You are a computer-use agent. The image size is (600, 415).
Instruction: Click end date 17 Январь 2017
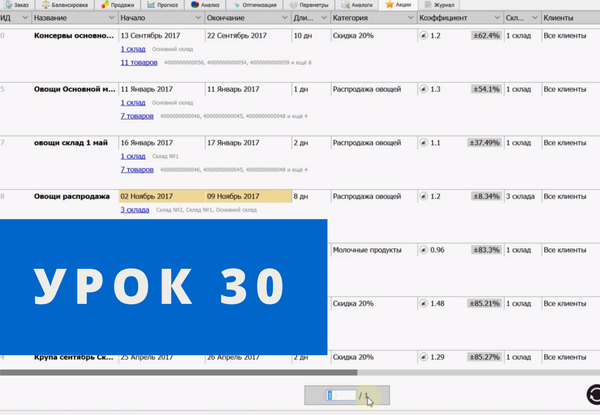coord(233,143)
